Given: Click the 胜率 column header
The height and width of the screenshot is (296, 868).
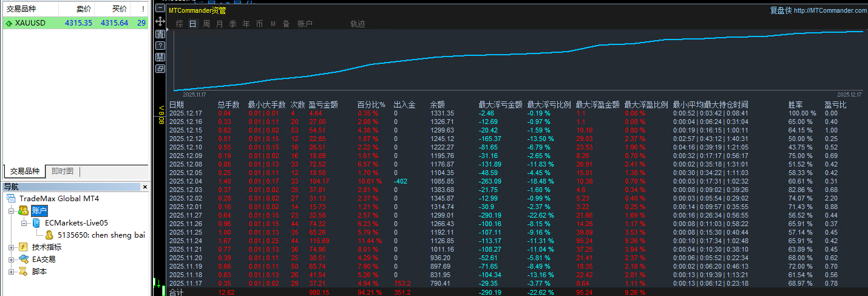Looking at the screenshot, I should tap(795, 105).
